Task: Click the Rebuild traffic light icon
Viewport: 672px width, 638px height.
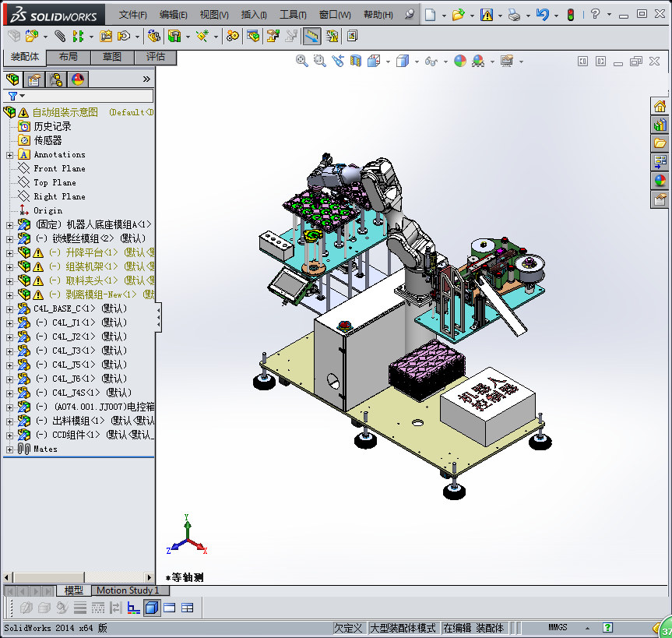Action: (571, 15)
